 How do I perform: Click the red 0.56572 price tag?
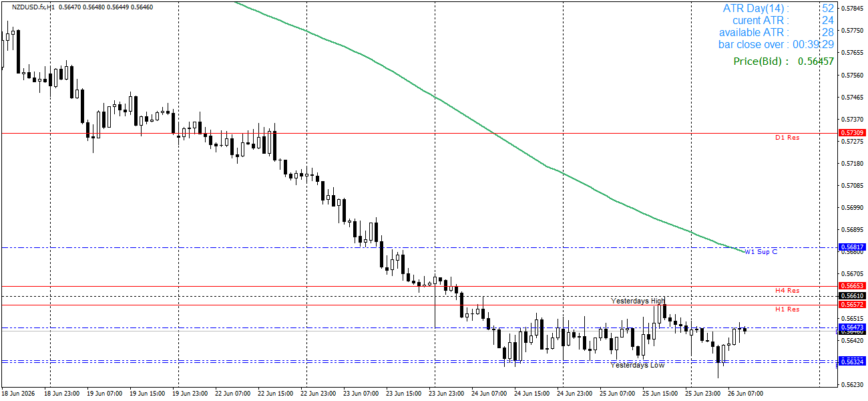pos(852,305)
